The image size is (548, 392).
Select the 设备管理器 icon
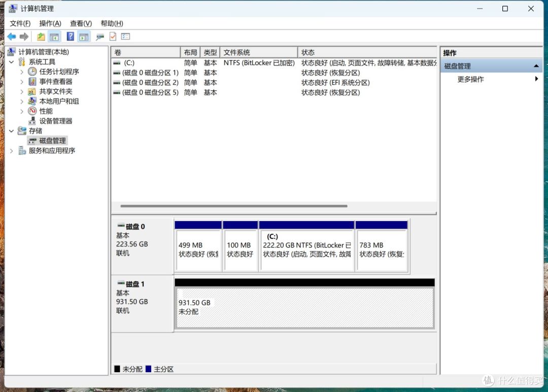(x=32, y=121)
